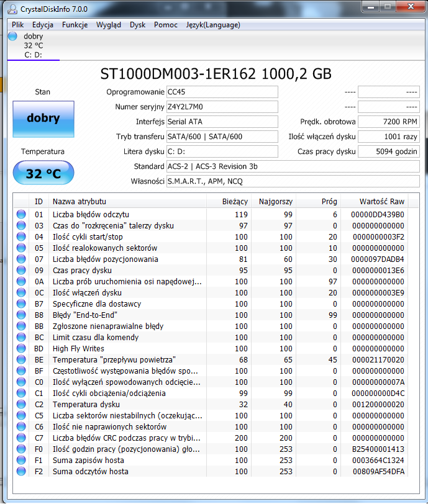Click status orb for Limit czasu dla komendy
The image size is (428, 504).
(x=21, y=337)
